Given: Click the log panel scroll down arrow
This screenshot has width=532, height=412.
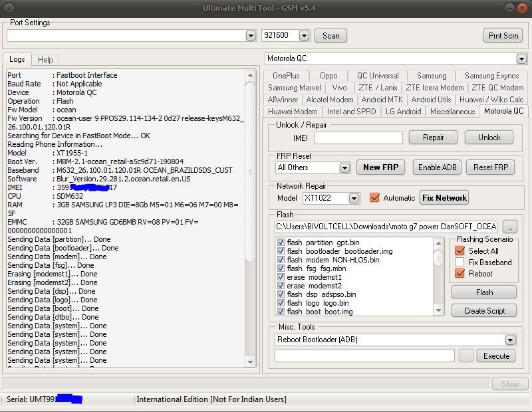Looking at the screenshot, I should coord(251,362).
